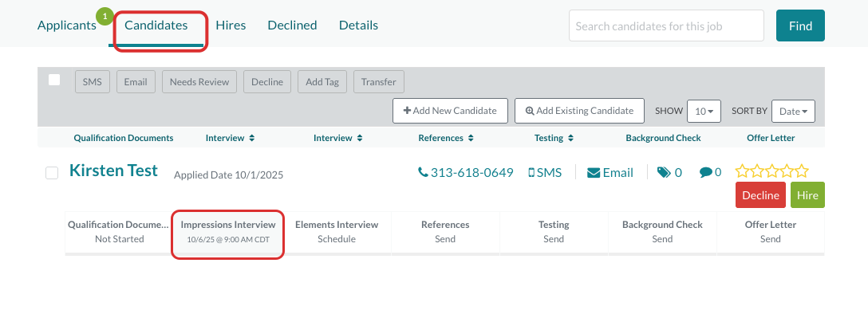Send Offer Letter step
This screenshot has height=314, width=868.
771,232
